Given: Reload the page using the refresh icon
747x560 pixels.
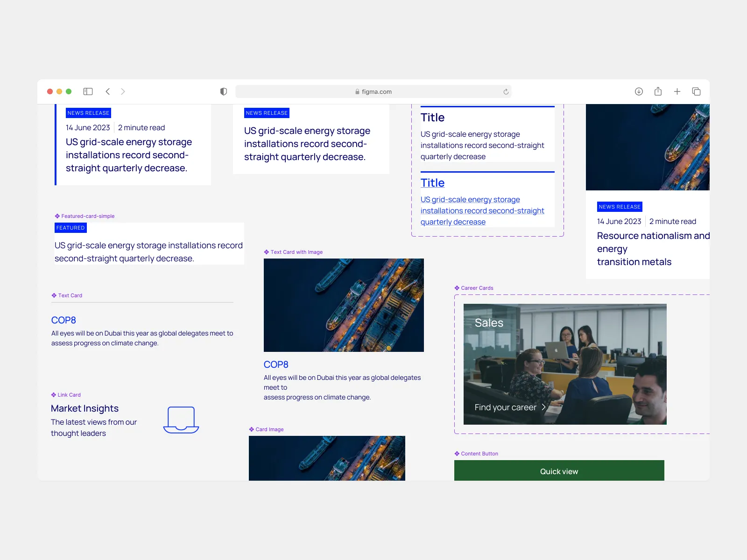Looking at the screenshot, I should [506, 92].
